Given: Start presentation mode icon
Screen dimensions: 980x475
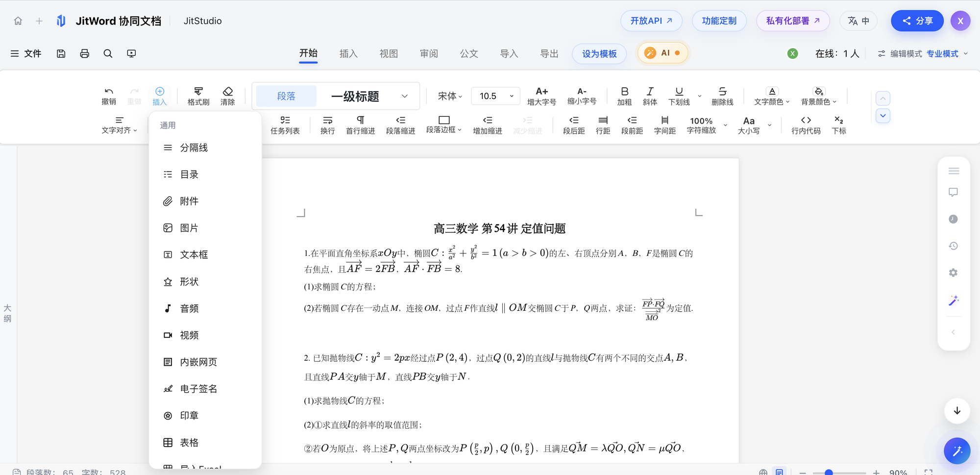Looking at the screenshot, I should (x=131, y=53).
